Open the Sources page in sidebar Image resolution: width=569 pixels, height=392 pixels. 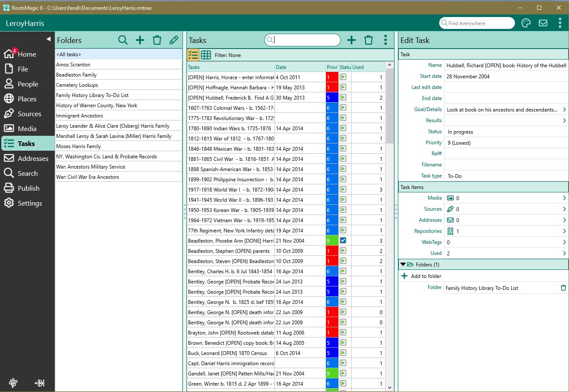(x=29, y=114)
